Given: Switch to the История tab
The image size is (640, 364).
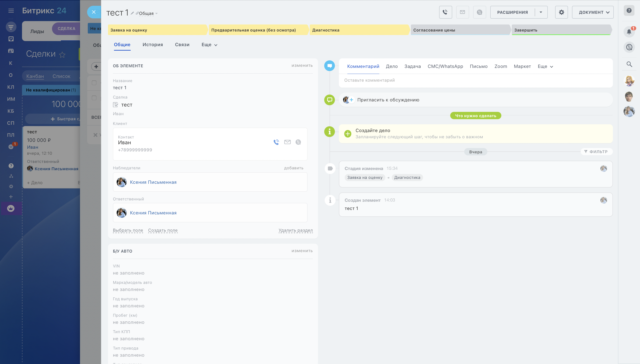Looking at the screenshot, I should click(x=153, y=45).
